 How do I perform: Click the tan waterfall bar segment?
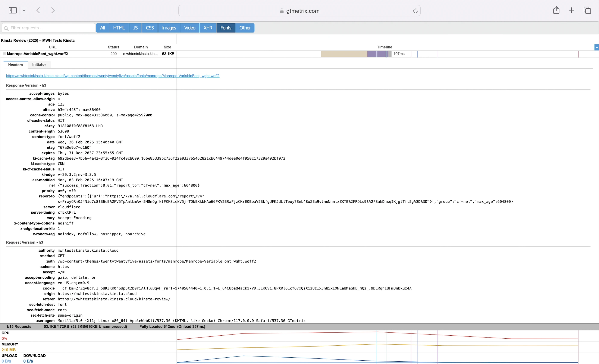point(344,54)
